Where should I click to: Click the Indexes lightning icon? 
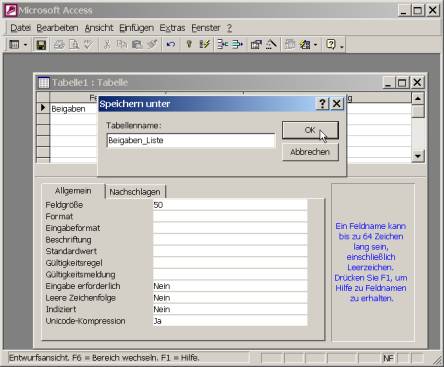point(204,44)
